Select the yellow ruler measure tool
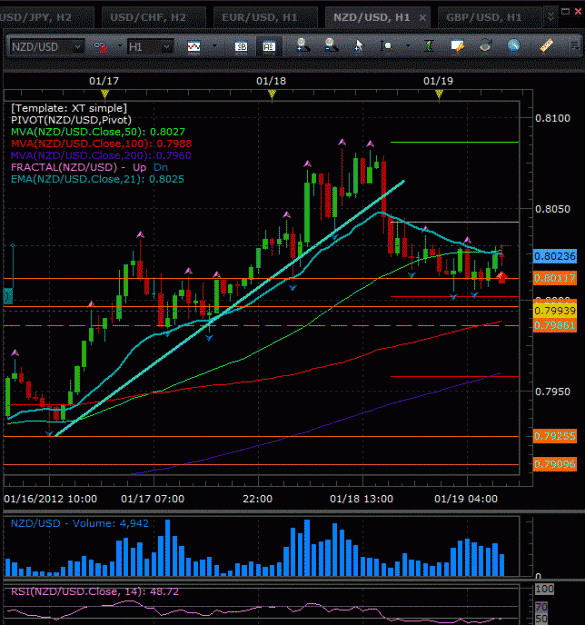The height and width of the screenshot is (625, 585). (546, 45)
